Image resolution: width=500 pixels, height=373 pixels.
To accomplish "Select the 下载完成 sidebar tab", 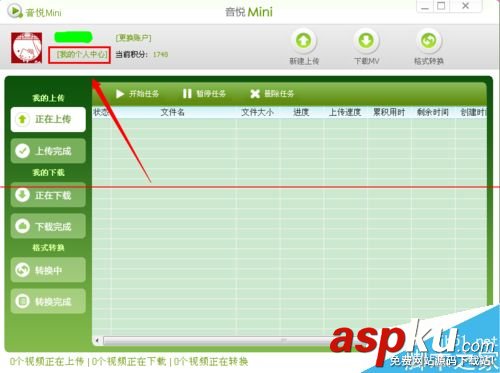I will 48,226.
